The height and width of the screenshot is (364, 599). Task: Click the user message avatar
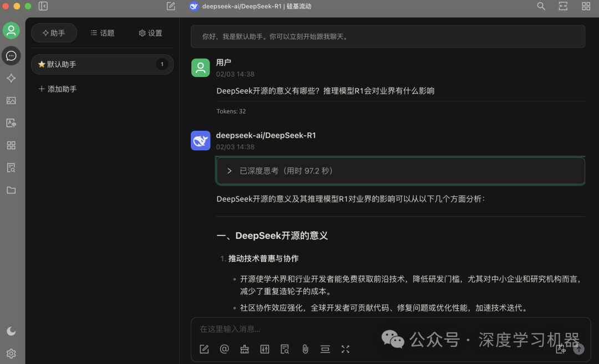(201, 68)
